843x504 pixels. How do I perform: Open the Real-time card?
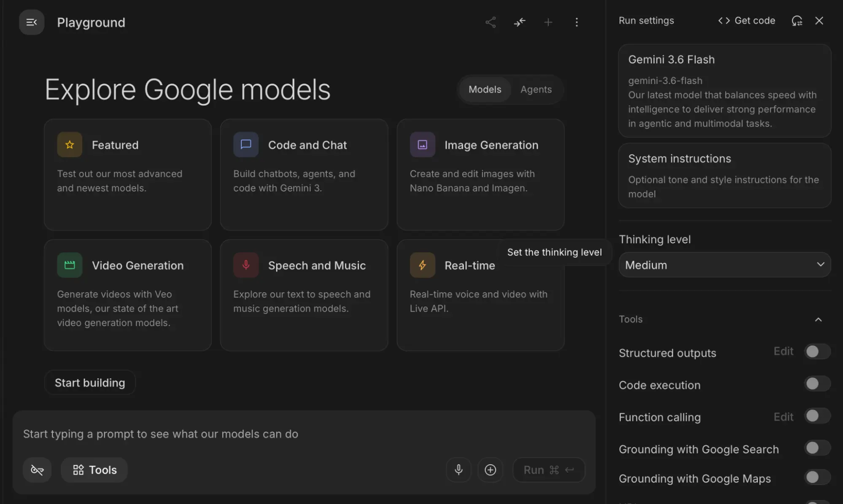pyautogui.click(x=480, y=295)
